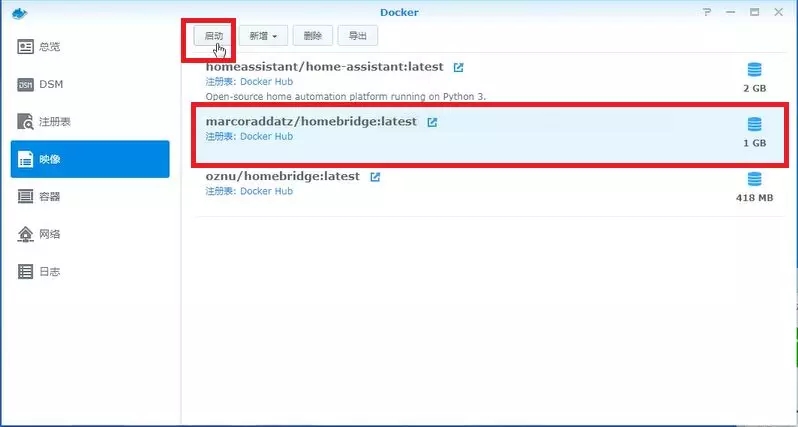Open external link icon for oznu/homebridge
The image size is (798, 427).
[x=375, y=177]
